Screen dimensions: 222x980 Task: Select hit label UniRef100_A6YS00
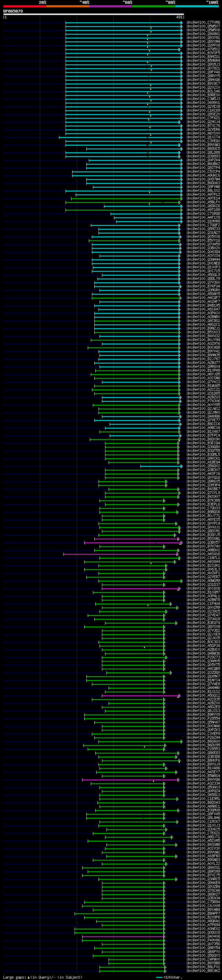pyautogui.click(x=203, y=133)
